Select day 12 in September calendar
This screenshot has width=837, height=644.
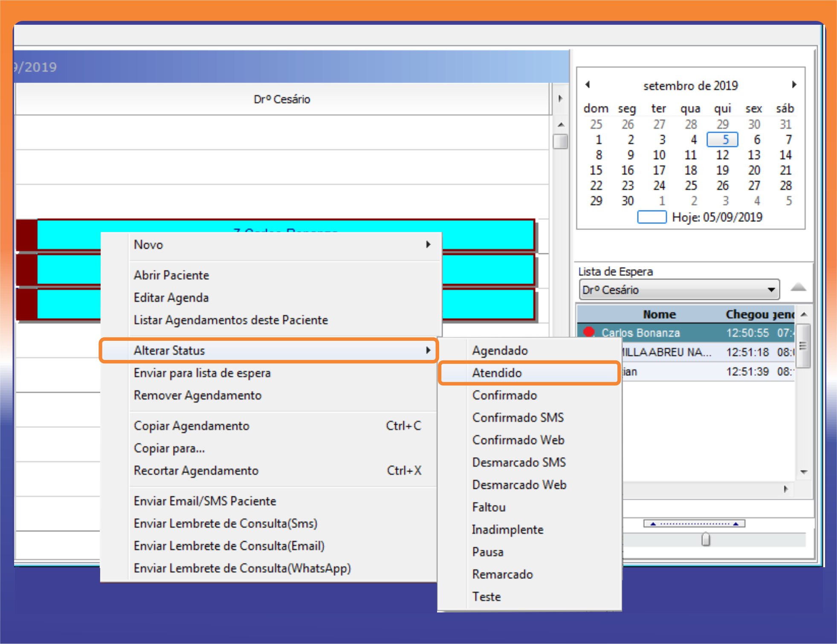pos(722,155)
